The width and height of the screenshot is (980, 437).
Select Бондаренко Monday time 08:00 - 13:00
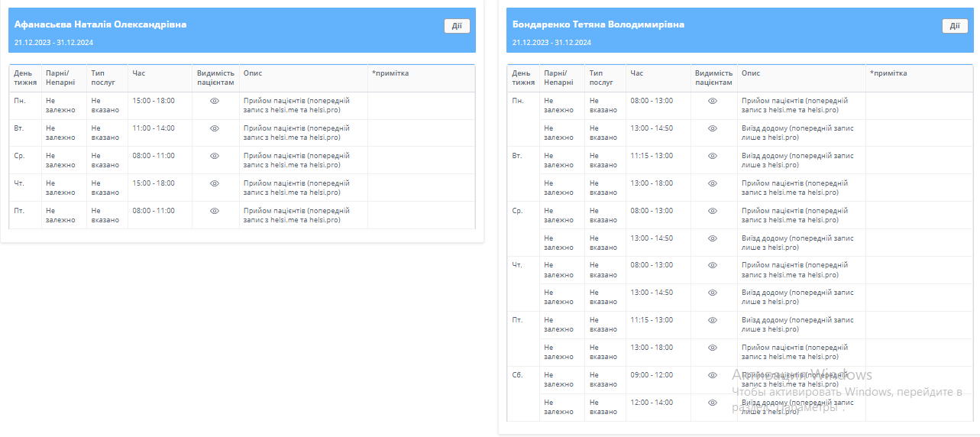click(x=652, y=101)
